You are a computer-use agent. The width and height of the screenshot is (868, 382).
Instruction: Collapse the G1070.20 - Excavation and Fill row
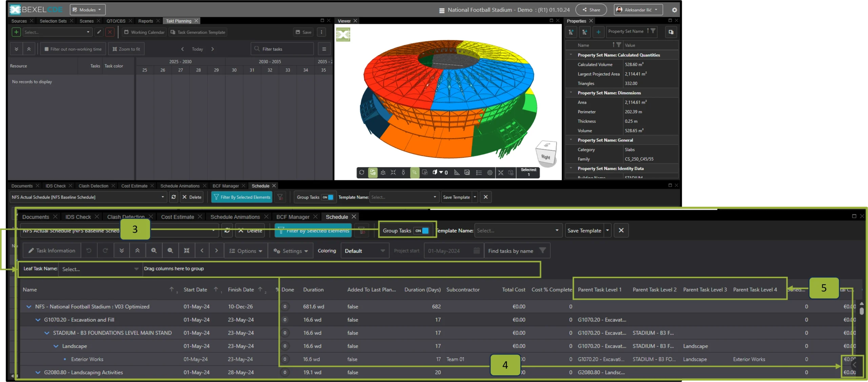[38, 320]
